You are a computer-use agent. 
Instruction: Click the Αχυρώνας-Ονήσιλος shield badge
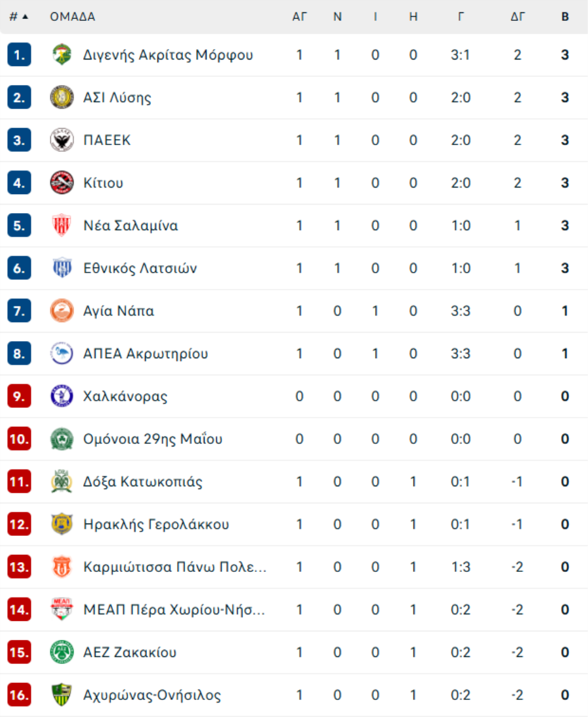pyautogui.click(x=61, y=695)
